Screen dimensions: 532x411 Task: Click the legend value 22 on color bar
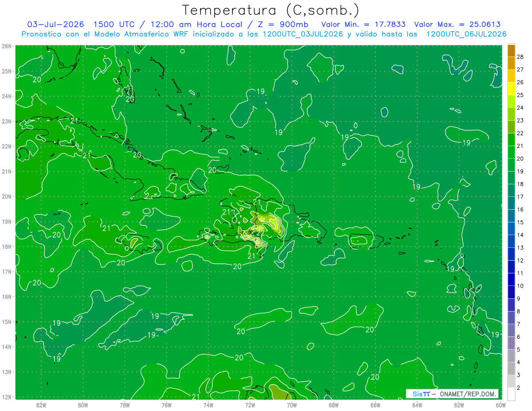520,133
